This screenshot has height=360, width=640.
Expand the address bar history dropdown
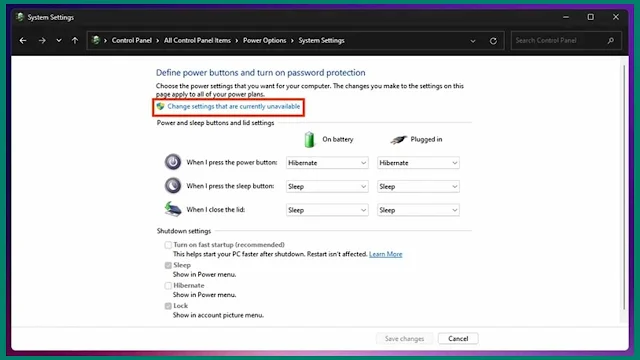click(473, 41)
